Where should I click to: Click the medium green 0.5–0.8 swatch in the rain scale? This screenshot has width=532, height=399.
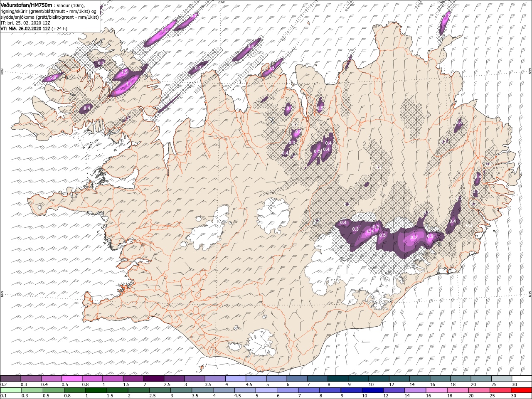(x=54, y=390)
